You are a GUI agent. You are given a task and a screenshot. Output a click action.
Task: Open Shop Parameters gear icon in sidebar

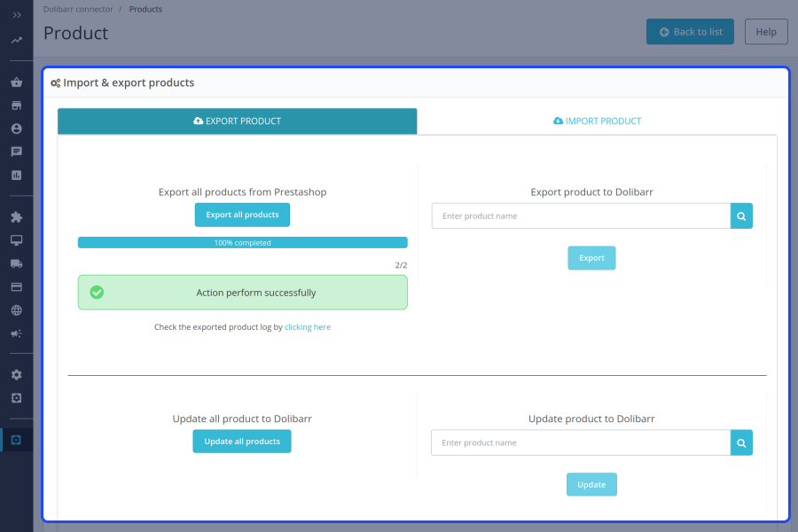coord(17,375)
